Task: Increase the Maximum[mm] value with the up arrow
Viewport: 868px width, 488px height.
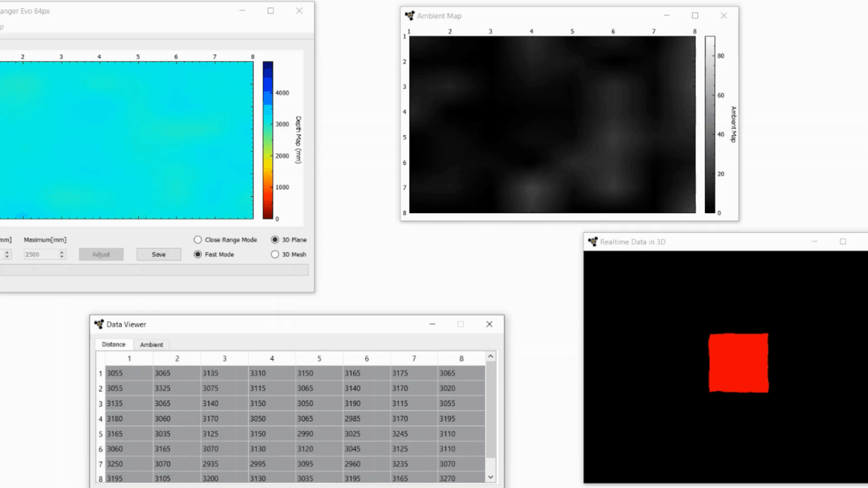Action: [62, 252]
